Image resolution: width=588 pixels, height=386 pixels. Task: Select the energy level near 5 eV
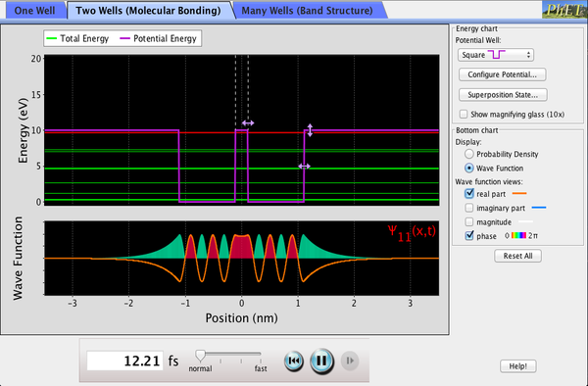tap(241, 169)
